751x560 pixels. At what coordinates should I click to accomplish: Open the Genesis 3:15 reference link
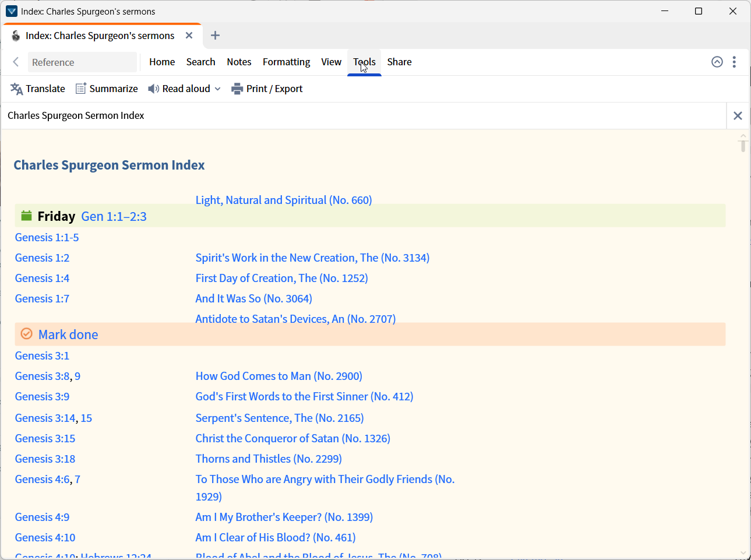[x=45, y=438]
